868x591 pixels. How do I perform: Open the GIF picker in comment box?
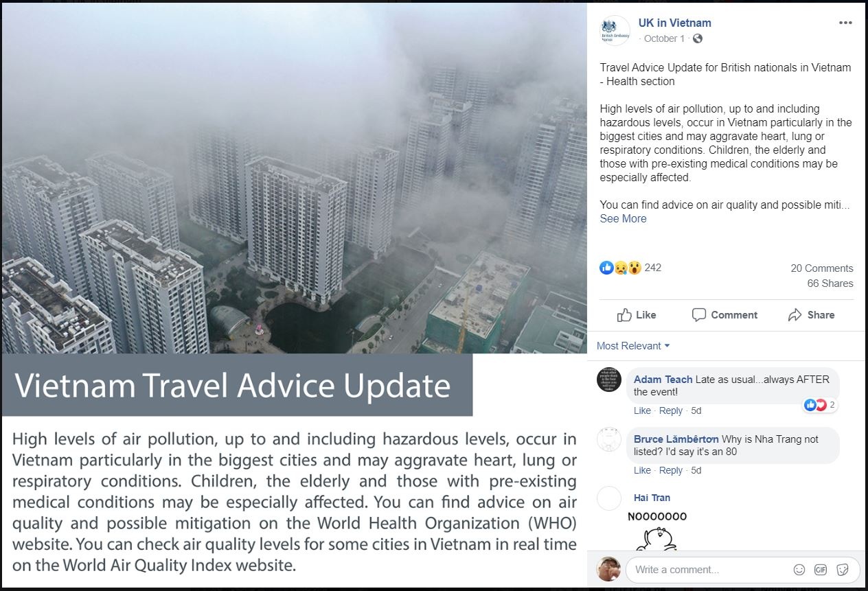pyautogui.click(x=821, y=570)
